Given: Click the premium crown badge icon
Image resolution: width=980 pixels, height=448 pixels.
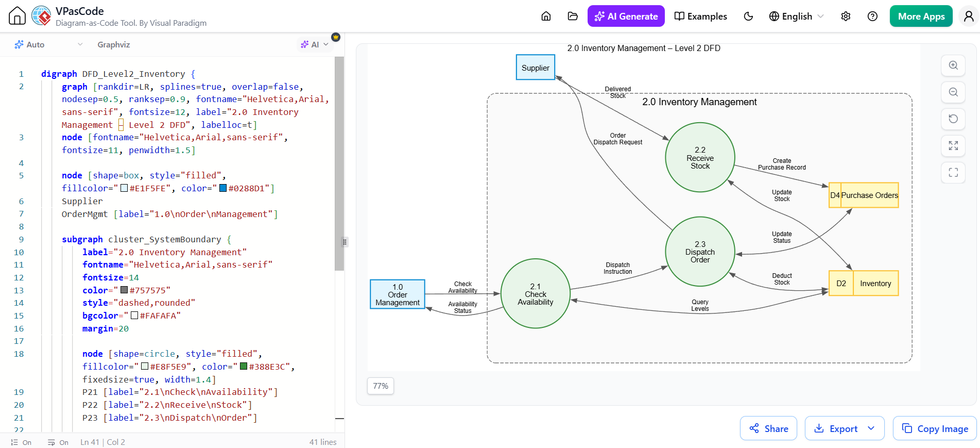Looking at the screenshot, I should pyautogui.click(x=336, y=37).
